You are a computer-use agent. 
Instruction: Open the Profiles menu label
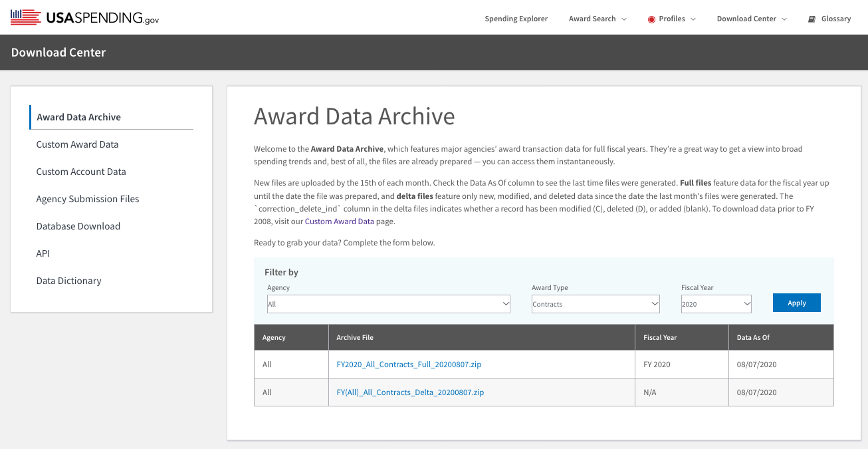672,19
